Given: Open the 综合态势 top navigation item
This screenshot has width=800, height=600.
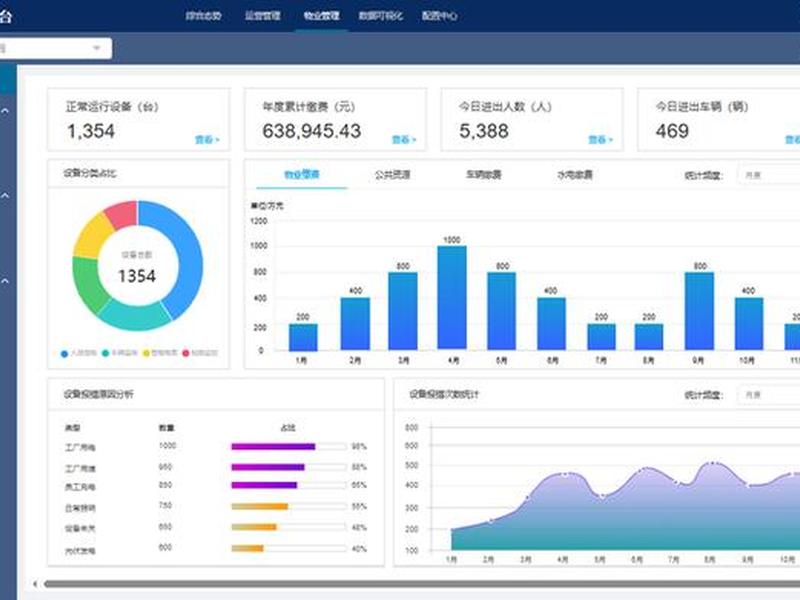Looking at the screenshot, I should pos(203,16).
